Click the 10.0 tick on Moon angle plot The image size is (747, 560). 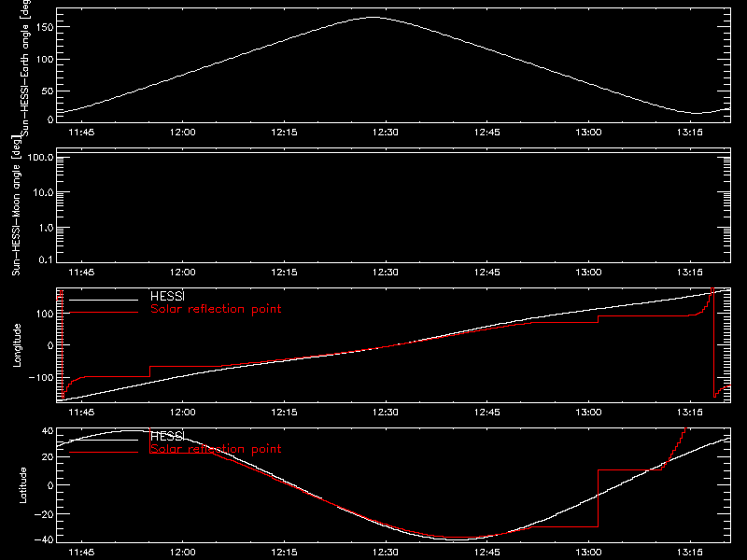pos(43,192)
